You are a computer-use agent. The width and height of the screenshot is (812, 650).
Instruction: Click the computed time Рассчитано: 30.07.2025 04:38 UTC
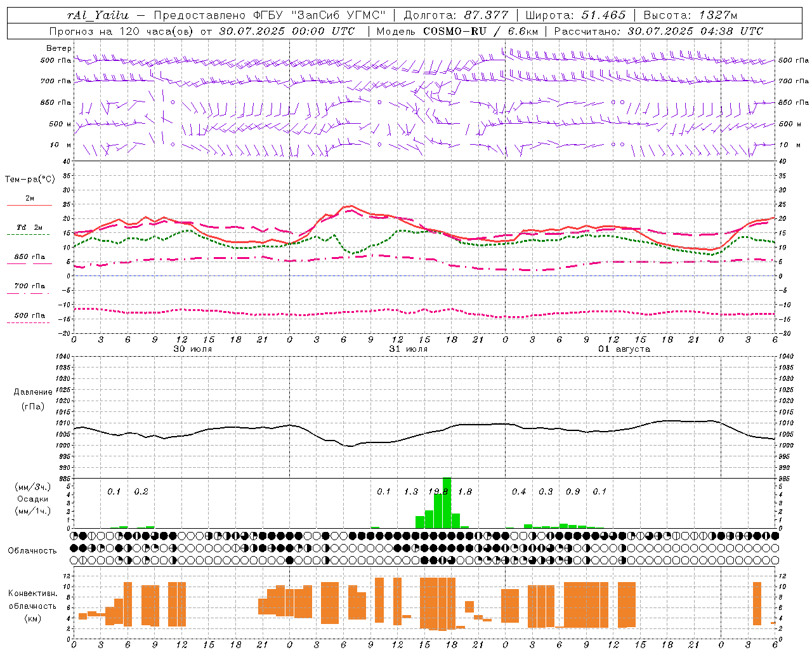point(658,31)
